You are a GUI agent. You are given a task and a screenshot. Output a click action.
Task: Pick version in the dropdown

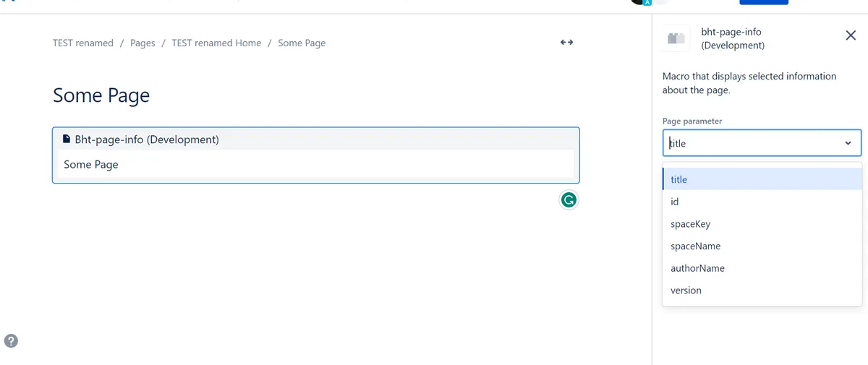[762, 291]
